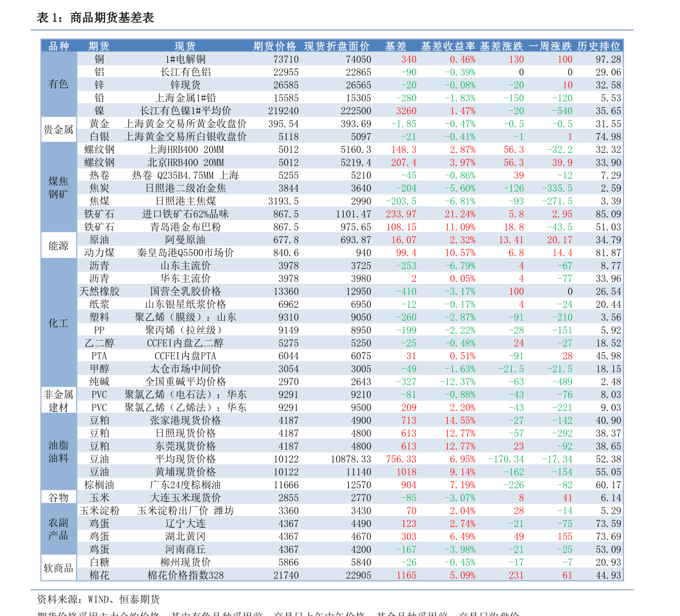The image size is (680, 616).
Task: Select 聚氯乙烯（电石法）：华东 cell
Action: (185, 395)
